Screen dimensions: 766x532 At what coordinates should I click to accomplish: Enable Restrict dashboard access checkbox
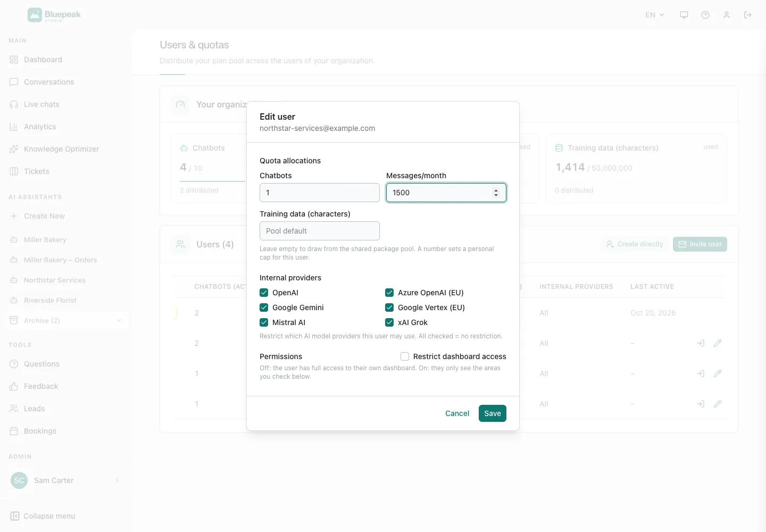coord(405,356)
